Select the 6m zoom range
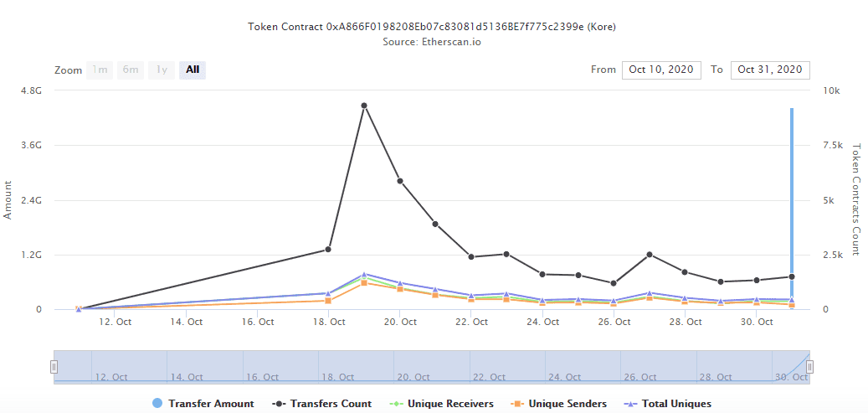868x413 pixels. click(x=130, y=70)
